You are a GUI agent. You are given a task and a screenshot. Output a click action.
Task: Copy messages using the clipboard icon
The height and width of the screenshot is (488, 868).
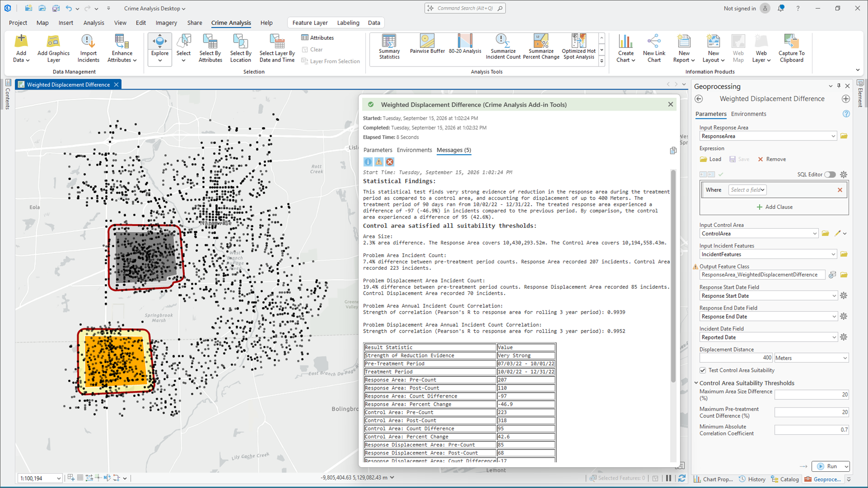(673, 150)
